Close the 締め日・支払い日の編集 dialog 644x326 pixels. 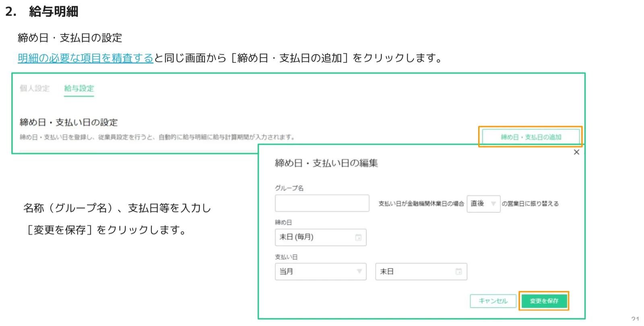[x=576, y=152]
